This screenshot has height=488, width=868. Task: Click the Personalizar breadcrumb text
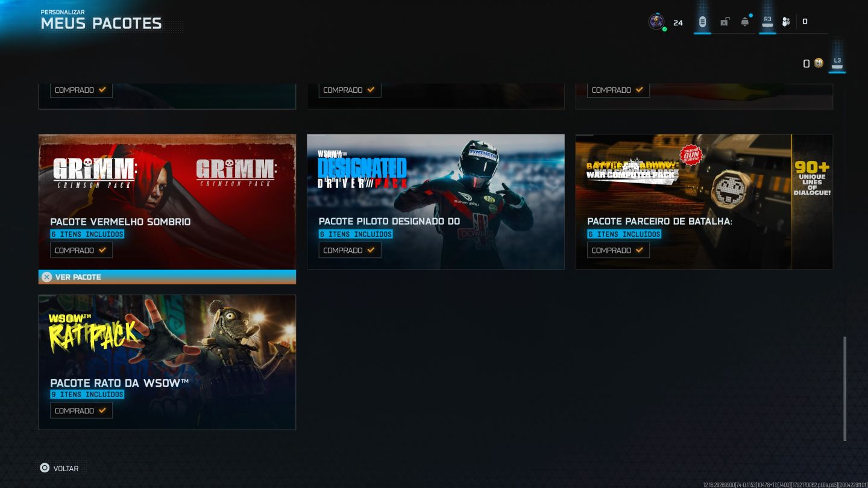63,12
